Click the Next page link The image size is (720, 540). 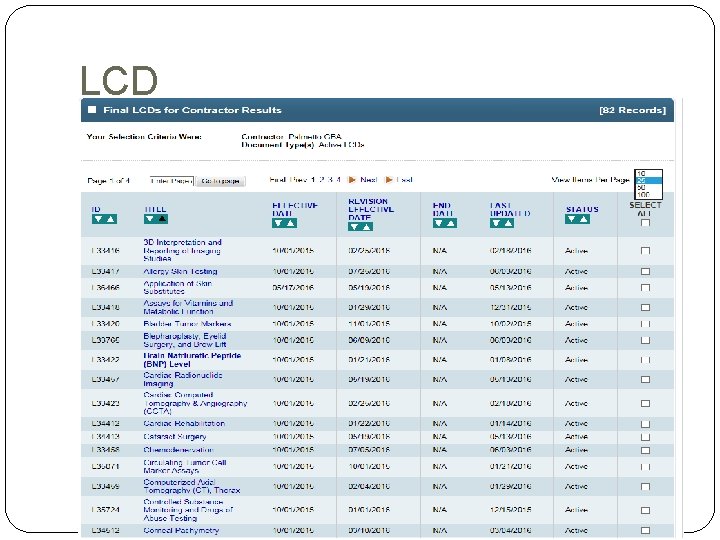pos(369,180)
